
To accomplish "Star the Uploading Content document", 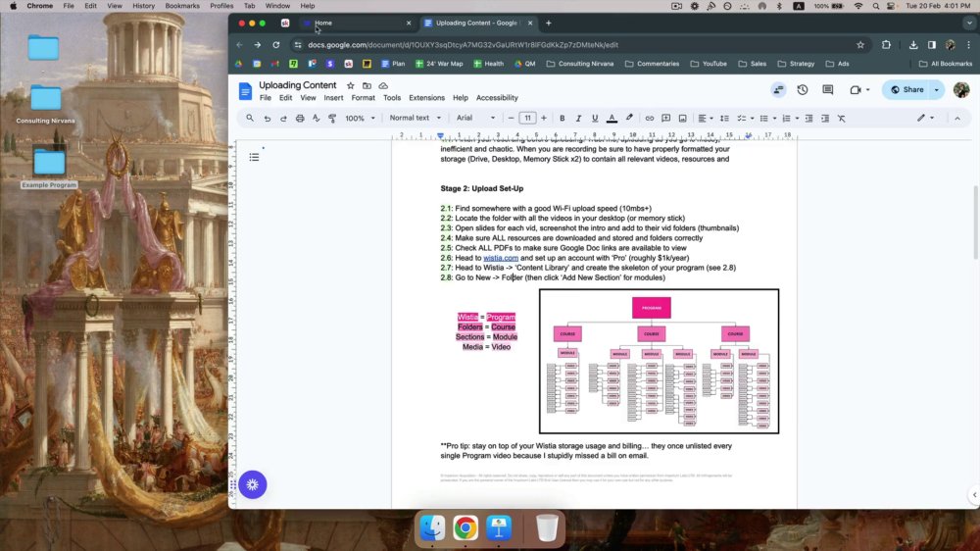I will point(351,85).
